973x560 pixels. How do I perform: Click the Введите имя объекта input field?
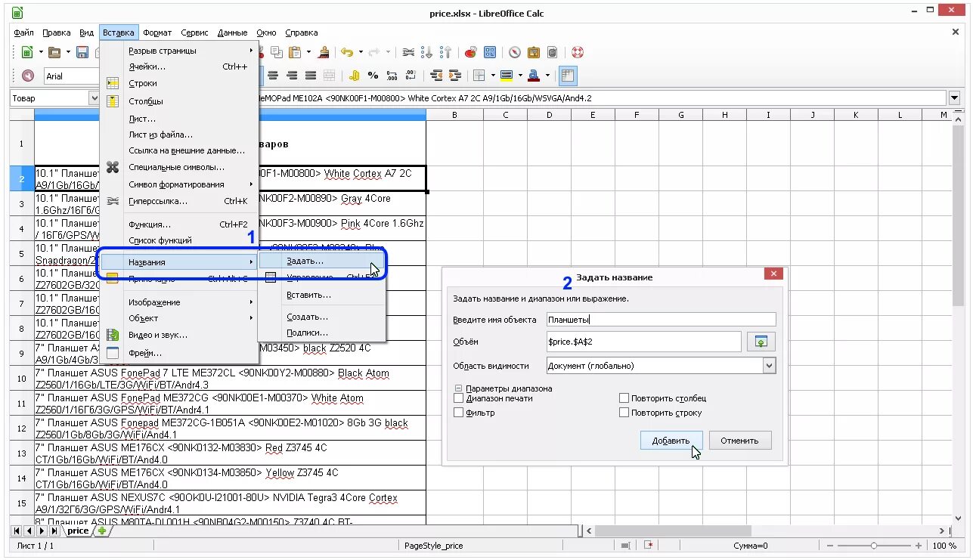coord(662,319)
